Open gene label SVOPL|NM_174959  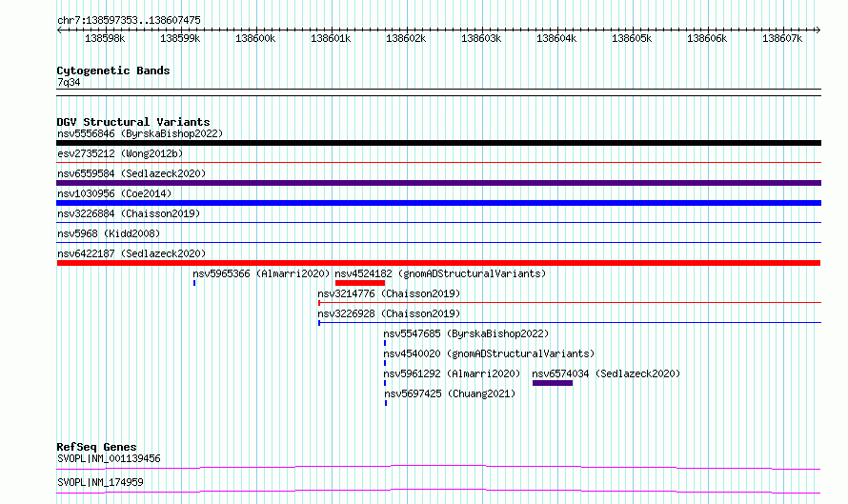click(x=100, y=482)
